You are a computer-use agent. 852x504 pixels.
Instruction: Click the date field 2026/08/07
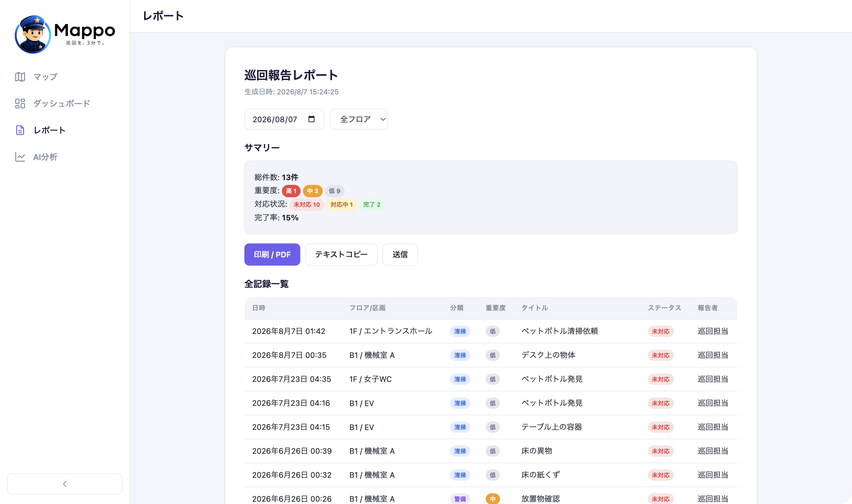tap(284, 119)
